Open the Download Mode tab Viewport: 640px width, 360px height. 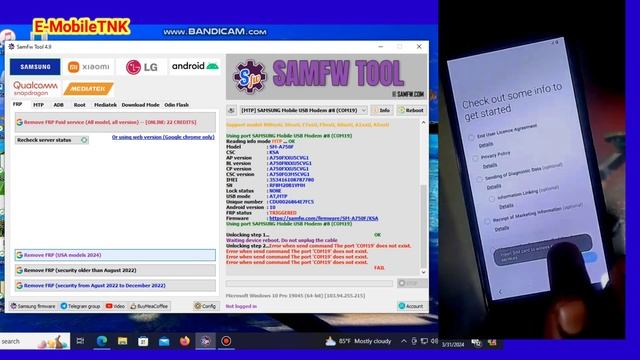pos(140,105)
